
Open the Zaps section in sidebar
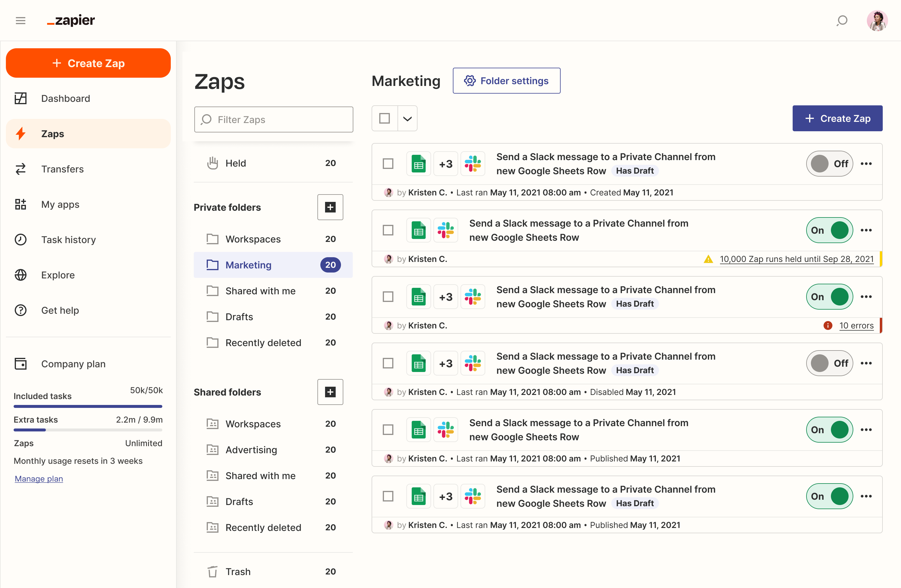point(52,134)
